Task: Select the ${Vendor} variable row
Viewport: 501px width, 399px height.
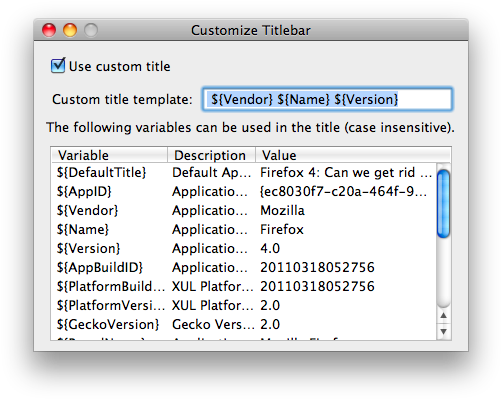Action: click(x=244, y=211)
